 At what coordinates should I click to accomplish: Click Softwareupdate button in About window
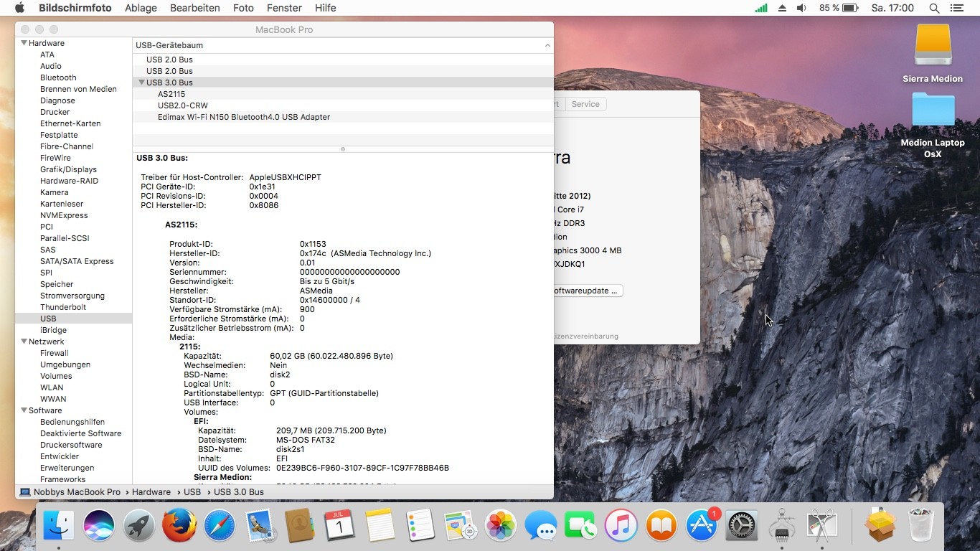(587, 291)
